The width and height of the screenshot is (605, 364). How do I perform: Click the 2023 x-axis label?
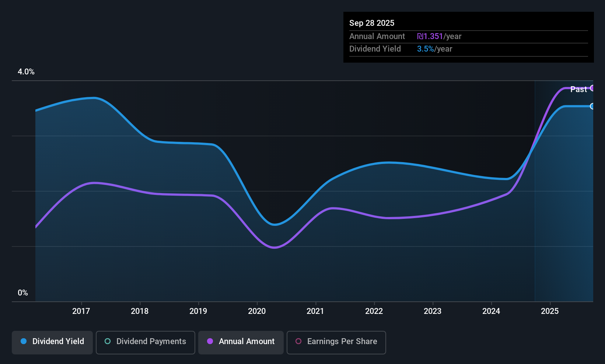(433, 311)
